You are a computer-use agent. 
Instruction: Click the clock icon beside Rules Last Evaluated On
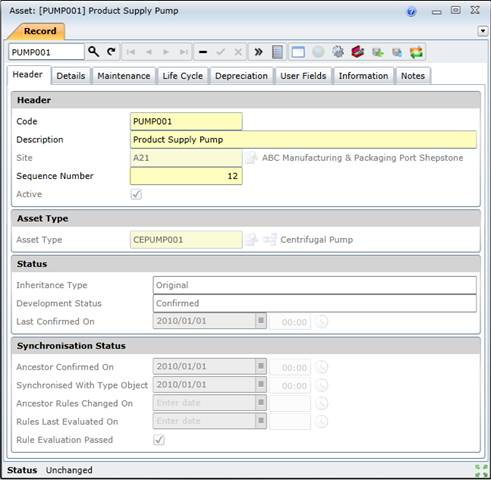[321, 421]
